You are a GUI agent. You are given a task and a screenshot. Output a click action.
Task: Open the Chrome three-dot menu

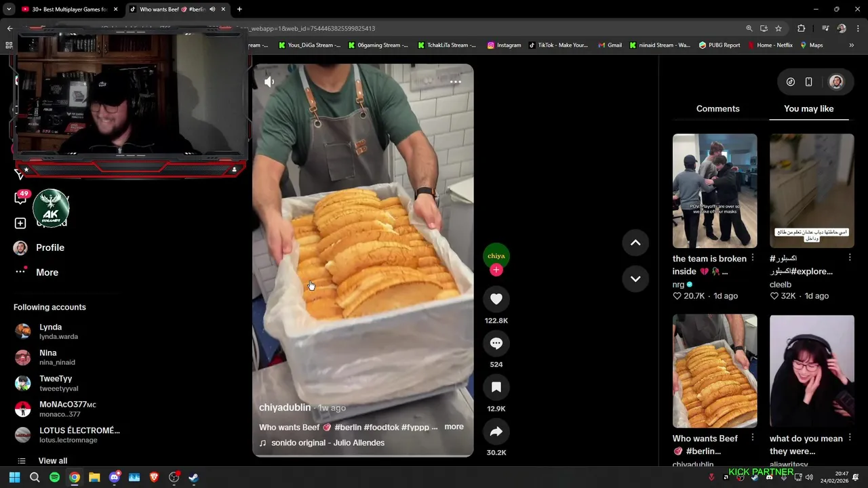[859, 28]
